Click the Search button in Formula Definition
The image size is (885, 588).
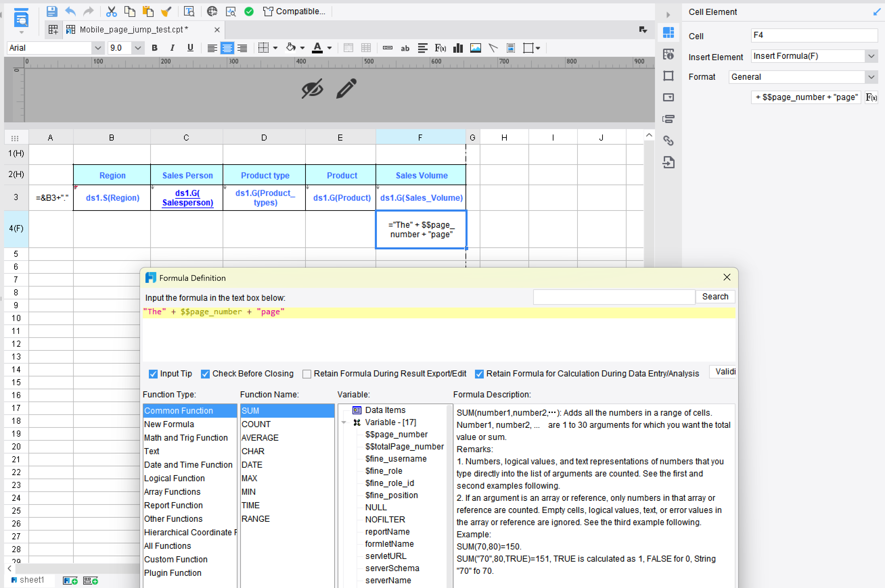pos(715,297)
